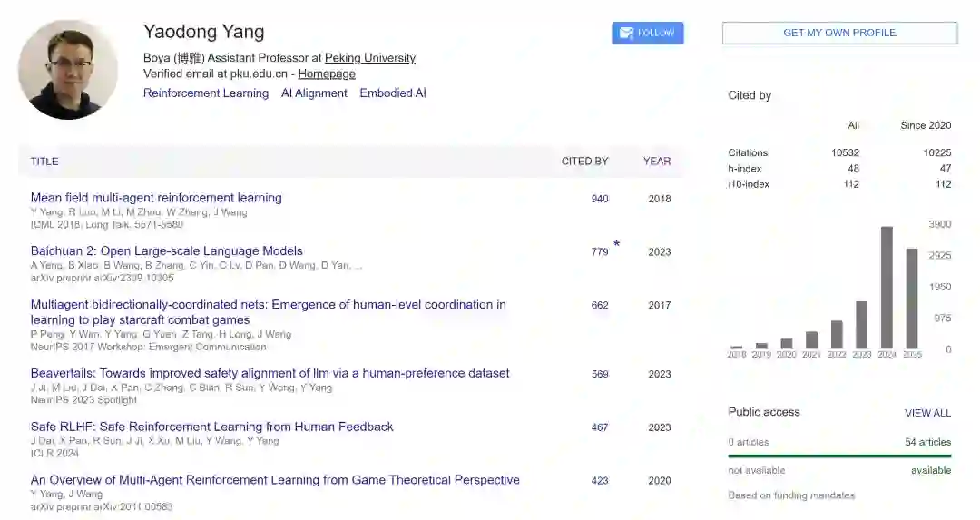Click the 940 citation count

600,199
